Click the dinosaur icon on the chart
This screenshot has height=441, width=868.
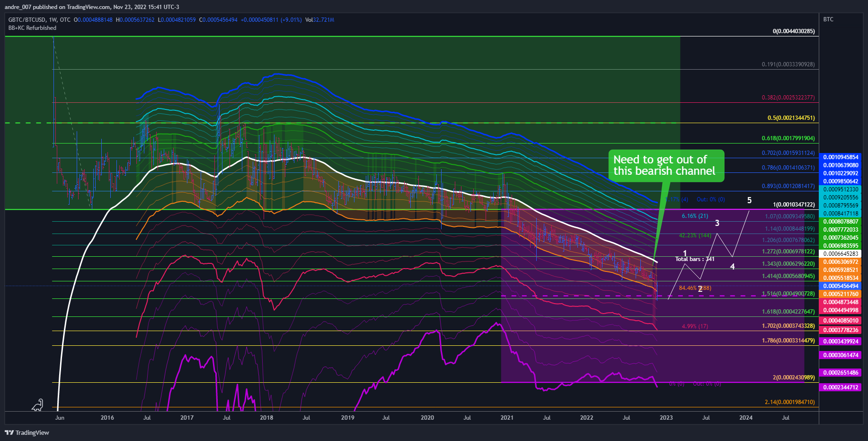tap(37, 405)
